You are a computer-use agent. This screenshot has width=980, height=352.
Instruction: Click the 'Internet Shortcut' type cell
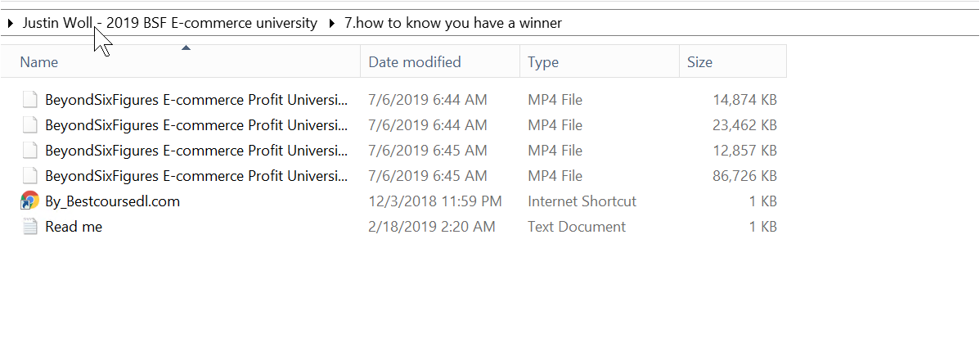(582, 201)
